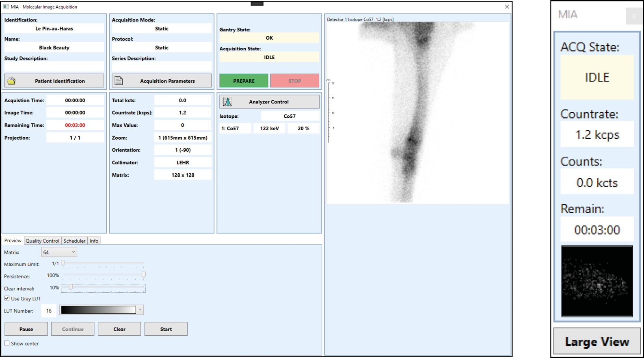
Task: Click the Analyzer Control spectrum icon
Action: 227,102
